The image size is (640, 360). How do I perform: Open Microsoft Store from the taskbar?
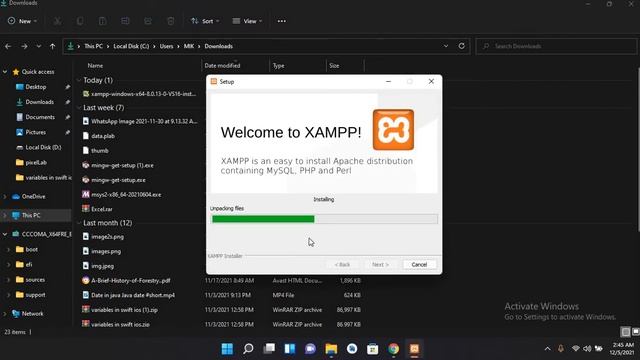373,349
